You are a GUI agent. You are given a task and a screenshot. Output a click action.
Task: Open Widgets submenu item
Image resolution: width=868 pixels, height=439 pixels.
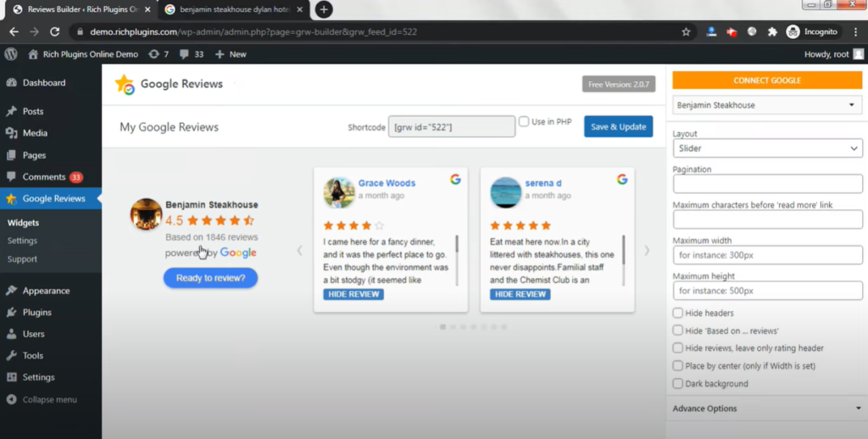pyautogui.click(x=23, y=223)
